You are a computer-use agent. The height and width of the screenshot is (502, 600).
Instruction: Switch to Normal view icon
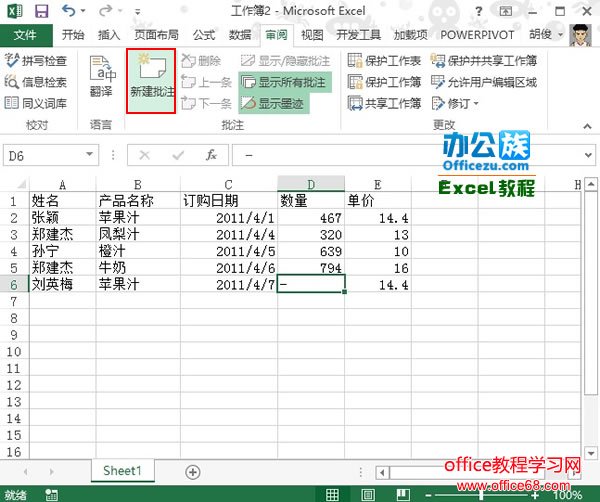pyautogui.click(x=332, y=494)
